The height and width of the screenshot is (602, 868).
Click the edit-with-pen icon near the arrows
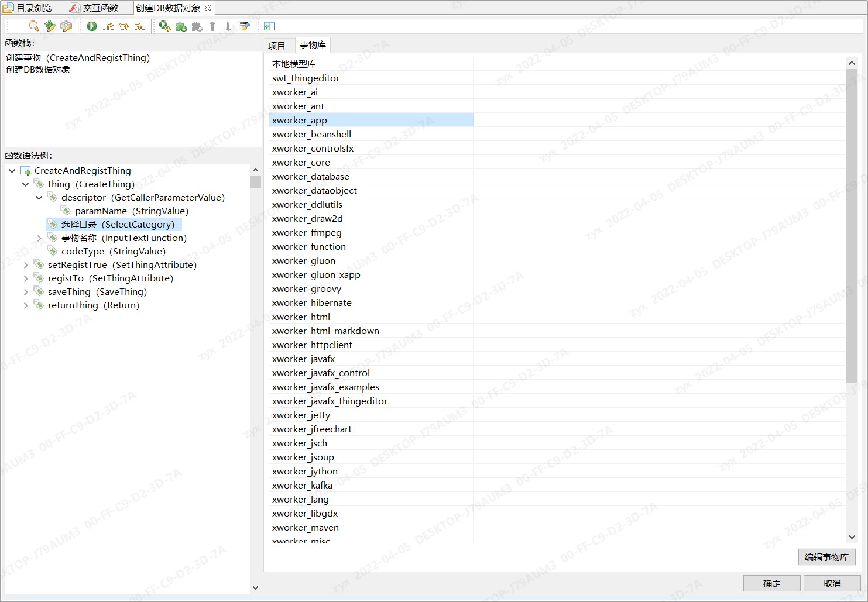(244, 26)
